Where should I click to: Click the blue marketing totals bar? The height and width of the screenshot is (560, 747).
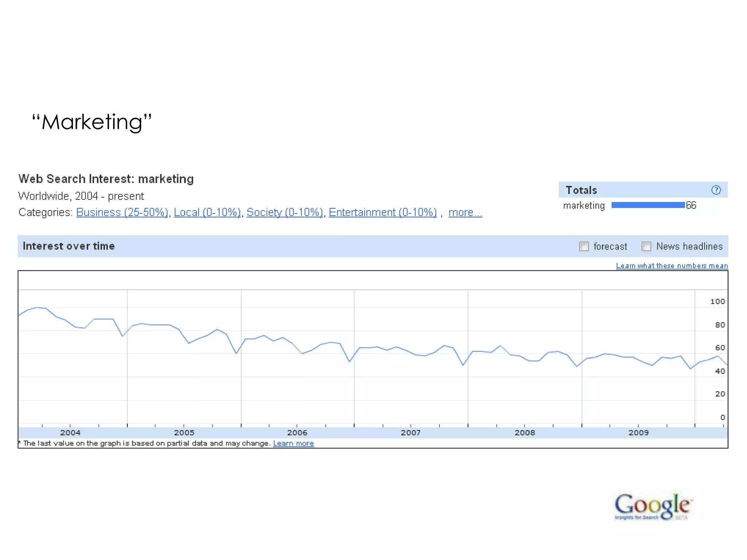pos(648,205)
